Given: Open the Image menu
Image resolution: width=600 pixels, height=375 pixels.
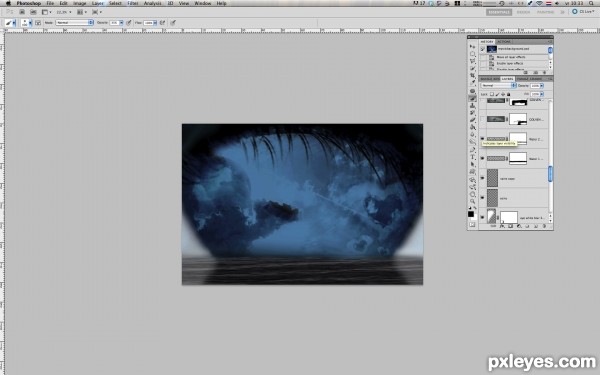Looking at the screenshot, I should (x=80, y=3).
